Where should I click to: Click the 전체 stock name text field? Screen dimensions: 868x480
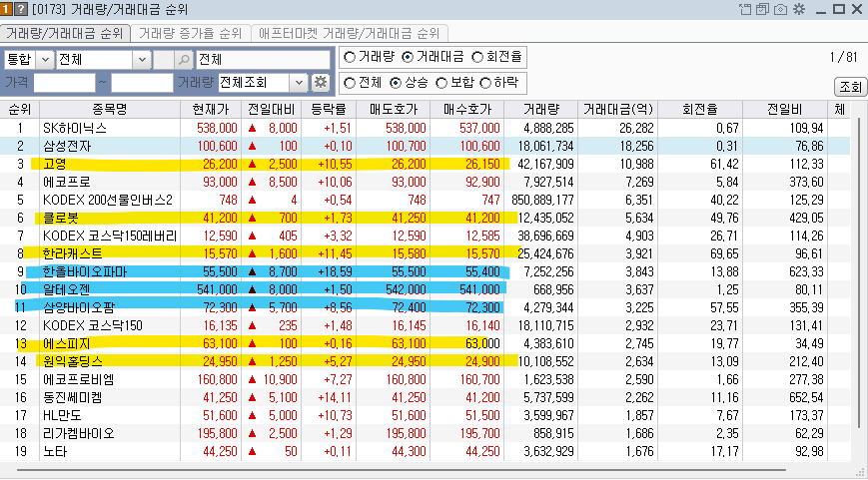point(263,60)
